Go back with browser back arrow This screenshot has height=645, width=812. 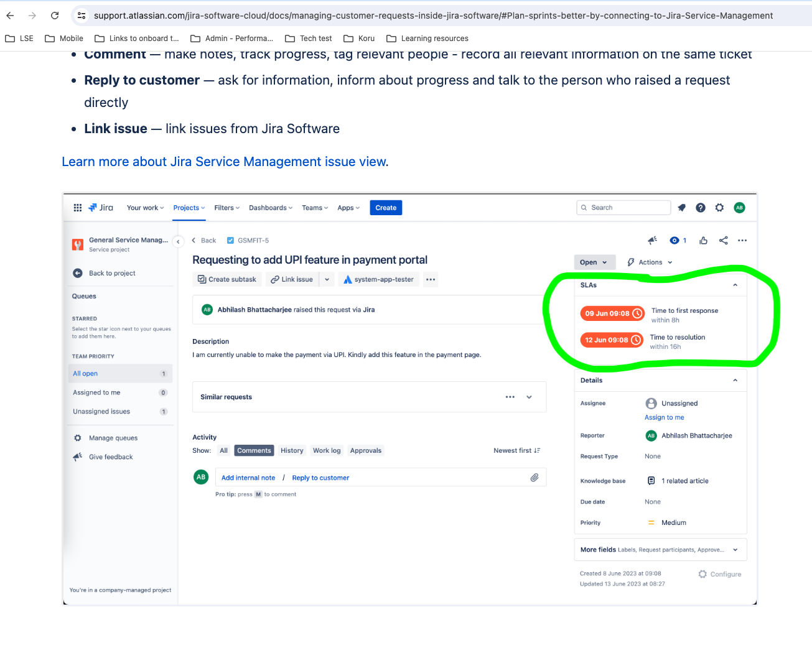point(10,16)
